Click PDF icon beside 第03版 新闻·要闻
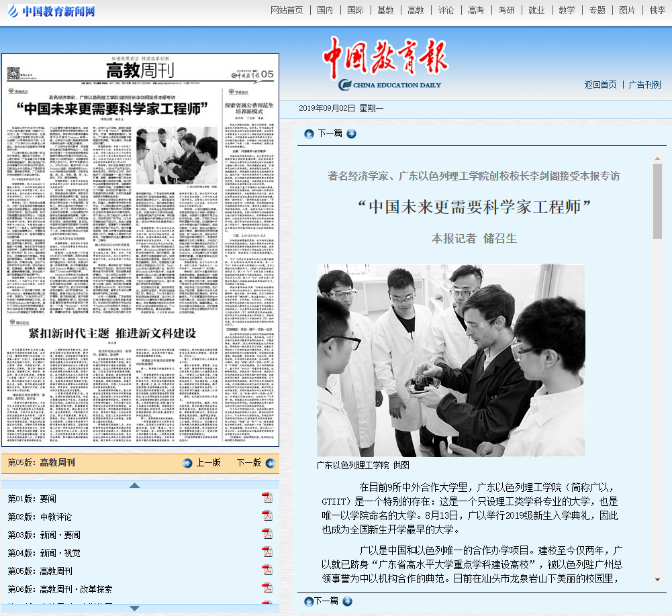Viewport: 672px width, 616px height. pos(267,534)
